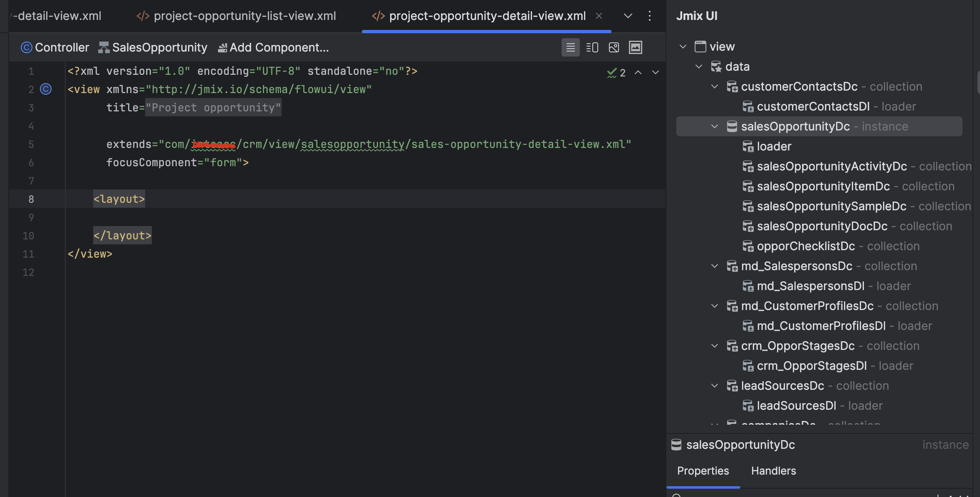Screen dimensions: 980x497
Task: Click the salesOpportunityItemDc collection icon
Action: (748, 186)
